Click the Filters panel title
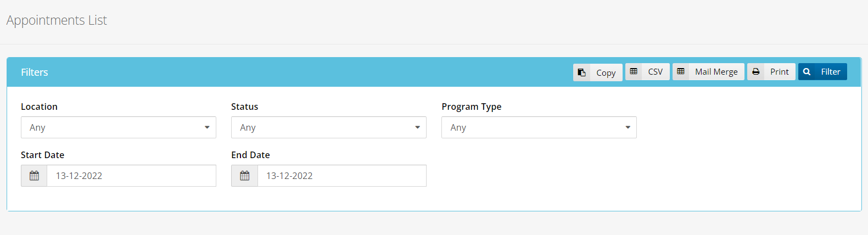Screen dimensions: 868x235 (x=35, y=72)
